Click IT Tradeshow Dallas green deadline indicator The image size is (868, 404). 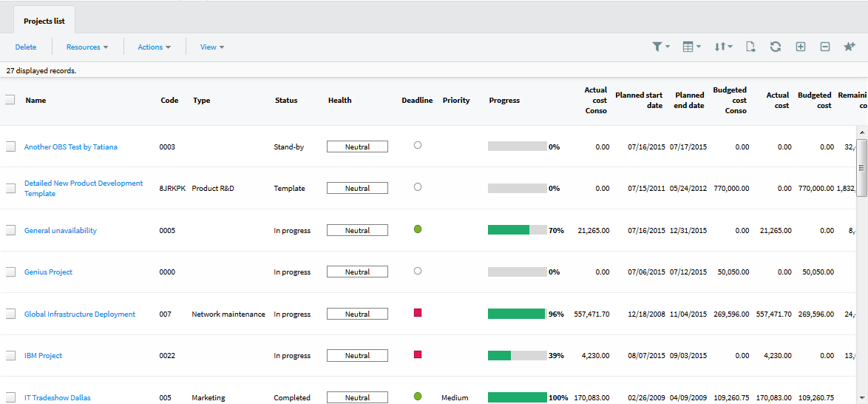[418, 397]
